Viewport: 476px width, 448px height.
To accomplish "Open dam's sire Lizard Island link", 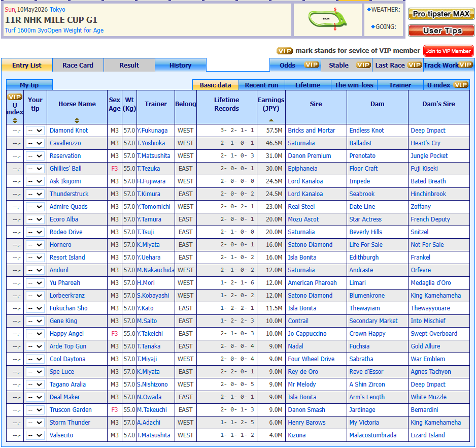I will [x=428, y=435].
